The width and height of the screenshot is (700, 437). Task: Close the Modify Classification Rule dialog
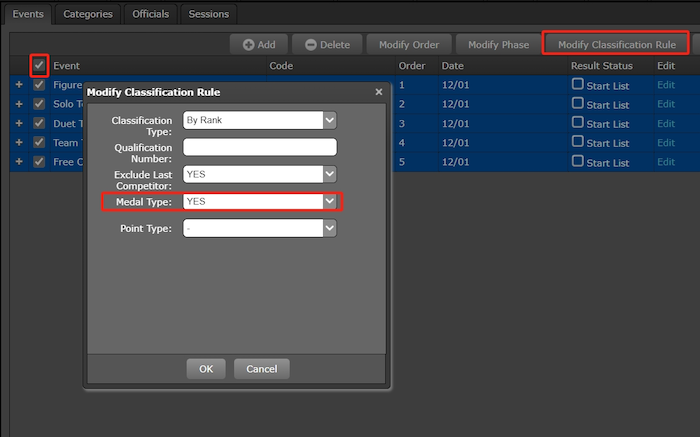click(378, 92)
